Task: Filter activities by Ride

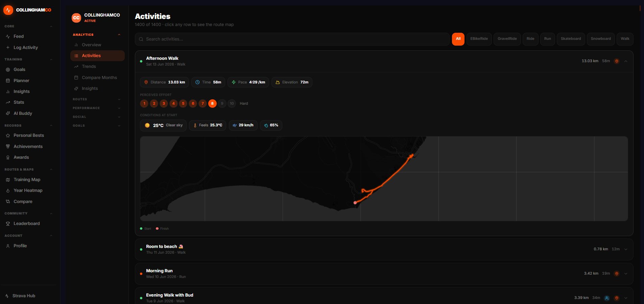Action: click(x=530, y=39)
